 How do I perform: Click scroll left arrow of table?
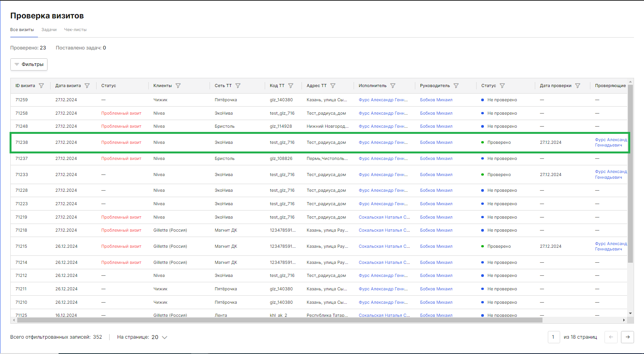(14, 320)
